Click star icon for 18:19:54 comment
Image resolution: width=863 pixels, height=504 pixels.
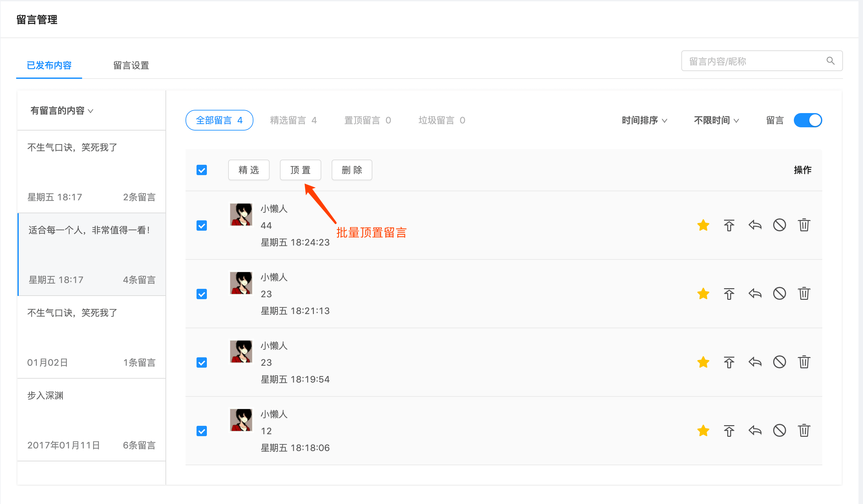point(703,362)
